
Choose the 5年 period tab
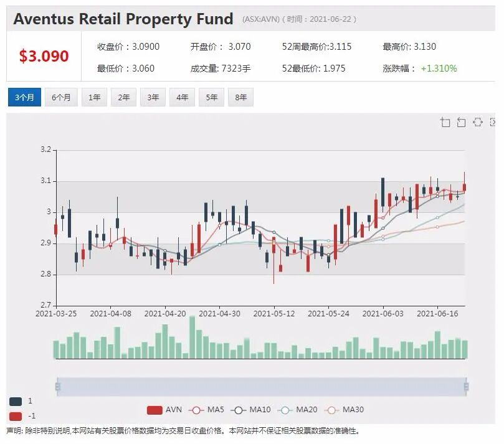[211, 97]
